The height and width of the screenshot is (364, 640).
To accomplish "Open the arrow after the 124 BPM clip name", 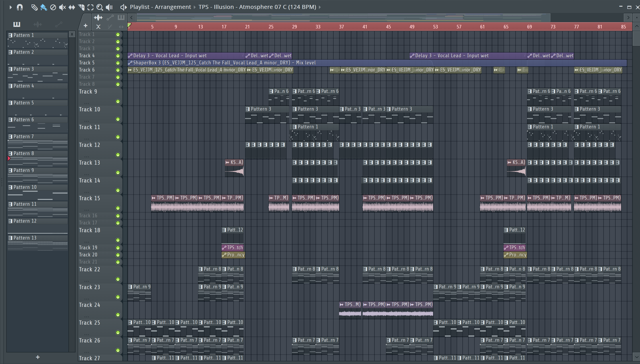I will [320, 7].
